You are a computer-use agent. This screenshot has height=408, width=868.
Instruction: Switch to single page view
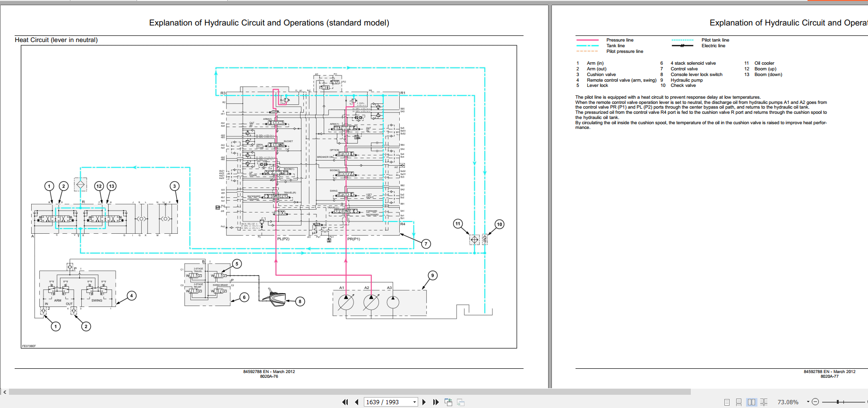point(727,402)
